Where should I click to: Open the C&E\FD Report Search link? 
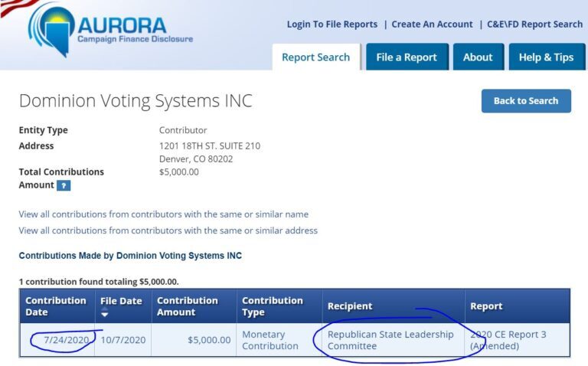[534, 25]
